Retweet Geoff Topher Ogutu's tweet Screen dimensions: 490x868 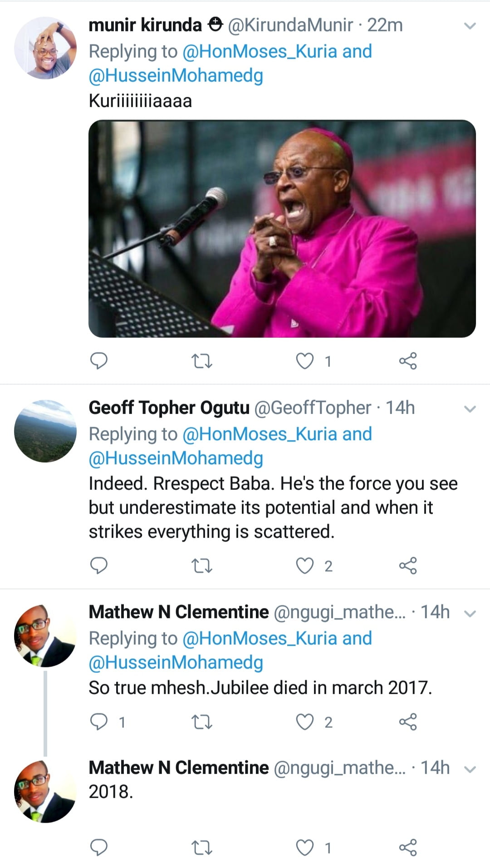click(x=201, y=566)
